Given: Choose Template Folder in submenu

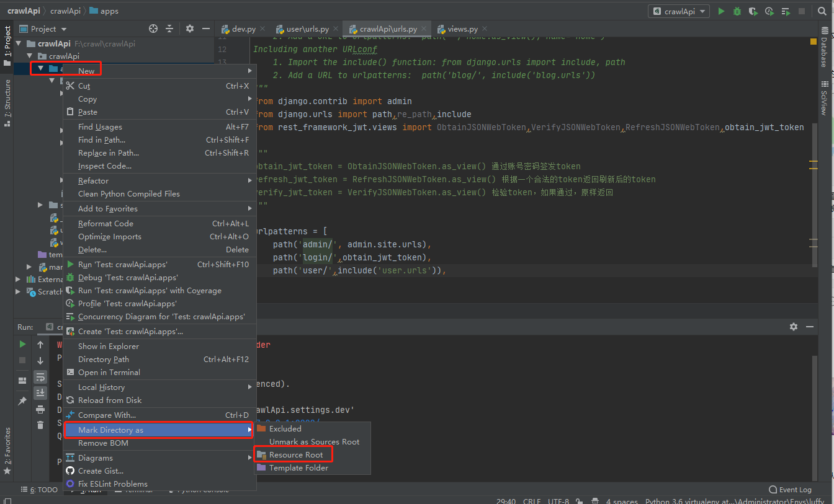Looking at the screenshot, I should (x=313, y=467).
